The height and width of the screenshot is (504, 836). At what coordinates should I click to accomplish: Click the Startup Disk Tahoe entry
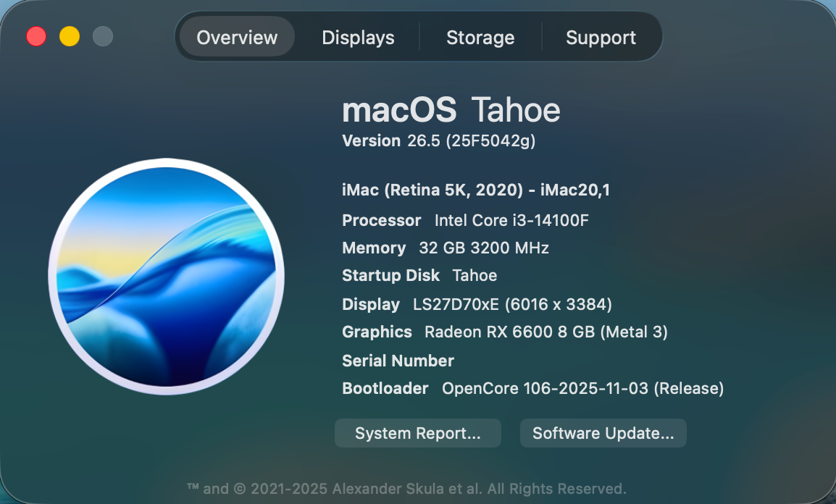pos(475,275)
